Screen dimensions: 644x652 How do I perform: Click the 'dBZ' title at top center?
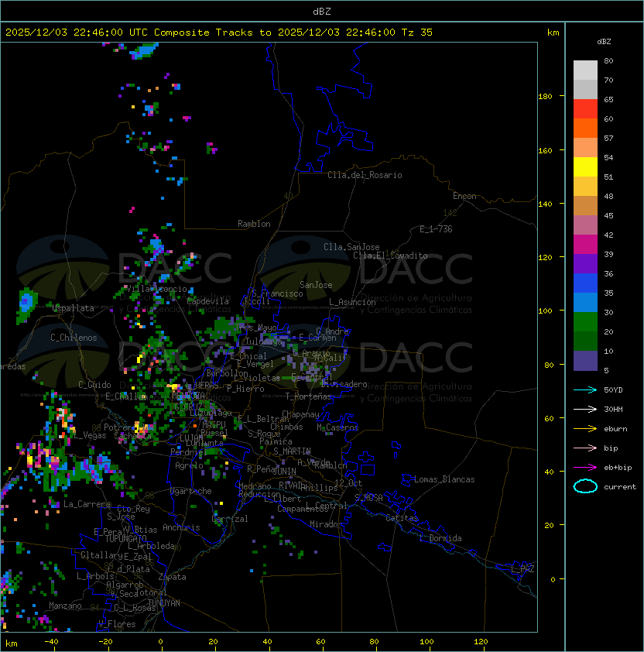click(x=322, y=11)
